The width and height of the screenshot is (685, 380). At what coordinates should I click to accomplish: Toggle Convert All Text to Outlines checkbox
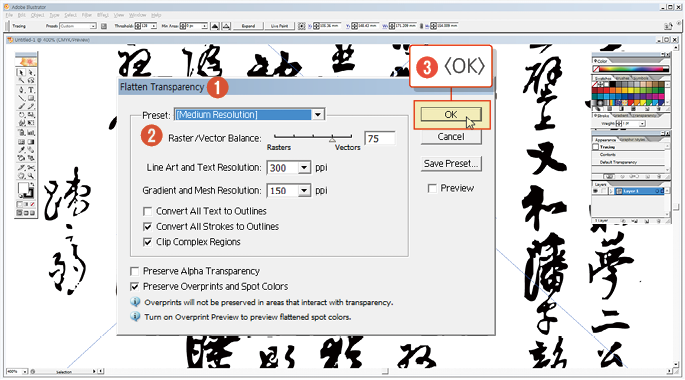148,211
